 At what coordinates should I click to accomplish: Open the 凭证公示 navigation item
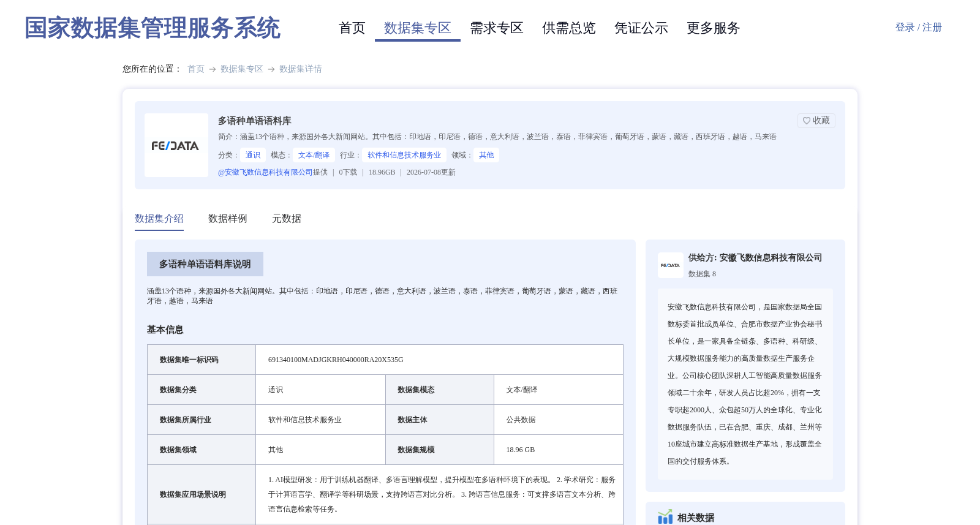(x=641, y=28)
